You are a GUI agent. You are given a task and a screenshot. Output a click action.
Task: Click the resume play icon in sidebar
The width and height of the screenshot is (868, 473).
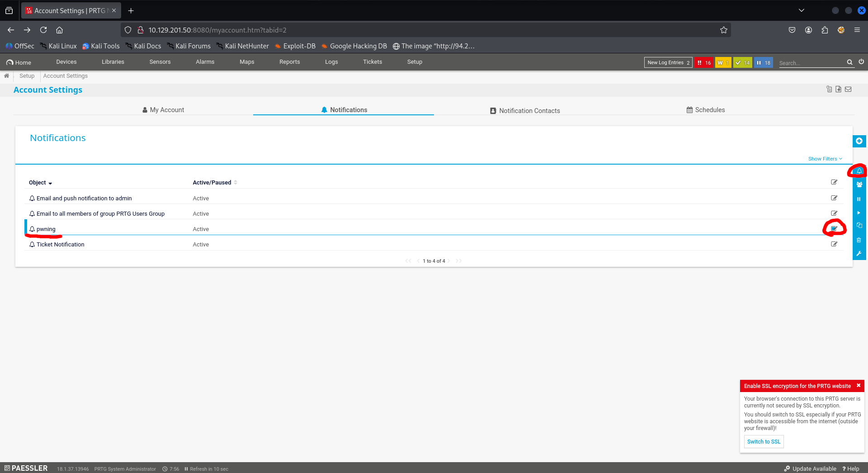(x=859, y=213)
